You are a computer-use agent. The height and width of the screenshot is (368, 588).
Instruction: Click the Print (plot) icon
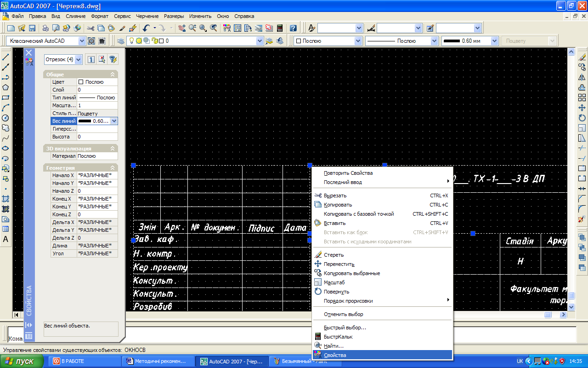coord(45,28)
